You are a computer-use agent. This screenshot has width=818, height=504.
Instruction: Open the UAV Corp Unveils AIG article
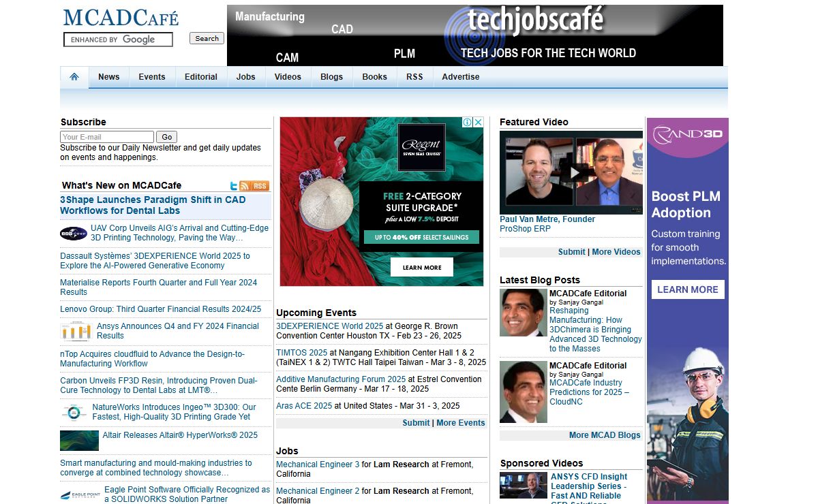[180, 233]
